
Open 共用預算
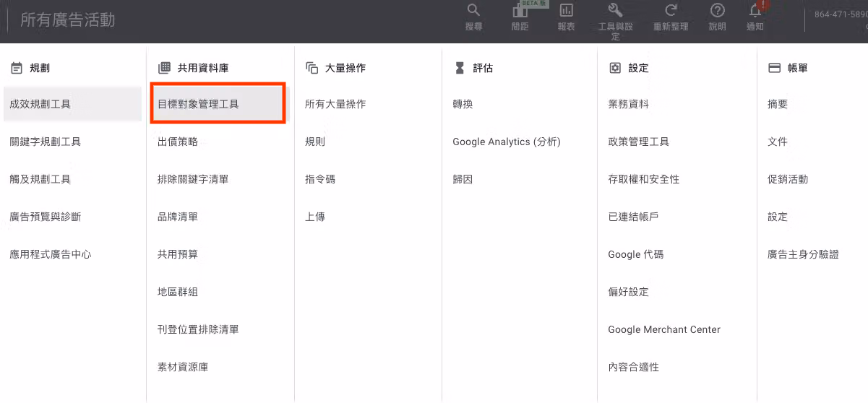click(178, 254)
